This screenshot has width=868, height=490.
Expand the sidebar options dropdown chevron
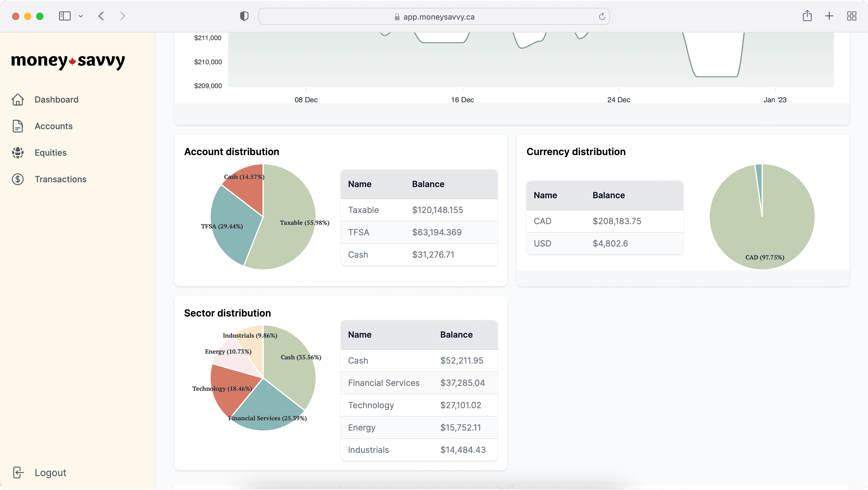coord(81,16)
